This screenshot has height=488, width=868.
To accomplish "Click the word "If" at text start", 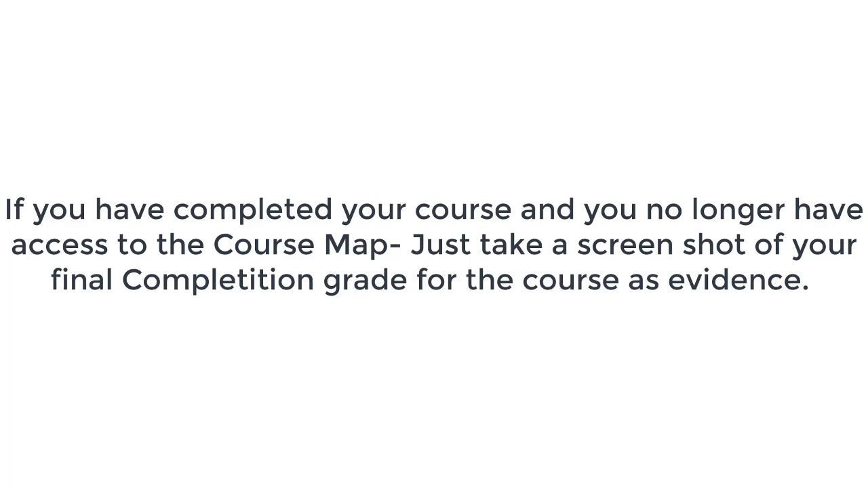I will [x=14, y=209].
